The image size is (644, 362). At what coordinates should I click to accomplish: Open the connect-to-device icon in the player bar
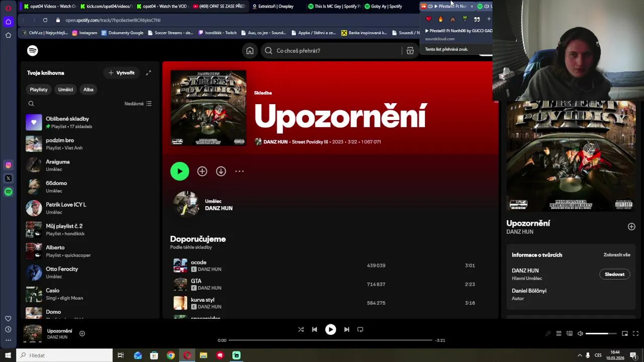pos(570,333)
